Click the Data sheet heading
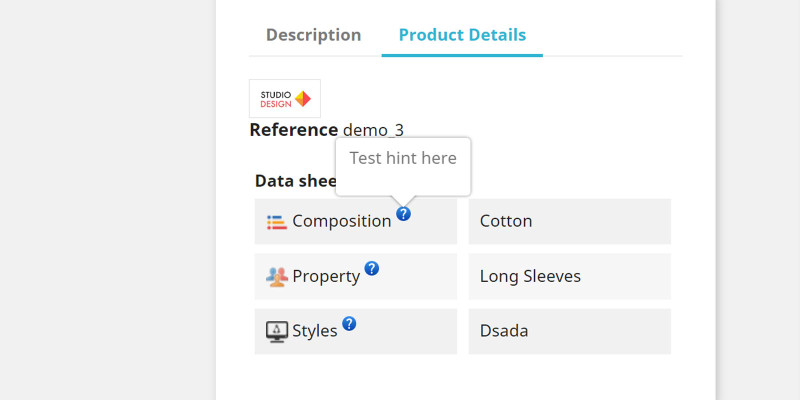 292,181
